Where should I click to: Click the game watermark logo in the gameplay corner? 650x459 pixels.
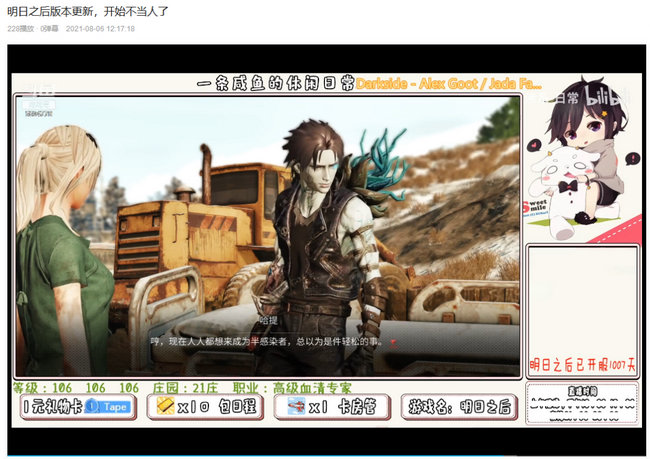37,102
